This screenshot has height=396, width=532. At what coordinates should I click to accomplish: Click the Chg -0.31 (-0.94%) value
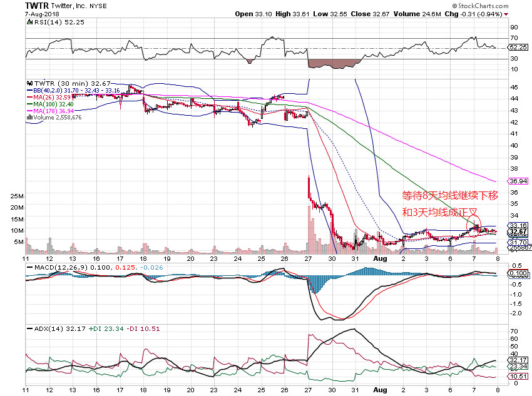click(x=473, y=14)
